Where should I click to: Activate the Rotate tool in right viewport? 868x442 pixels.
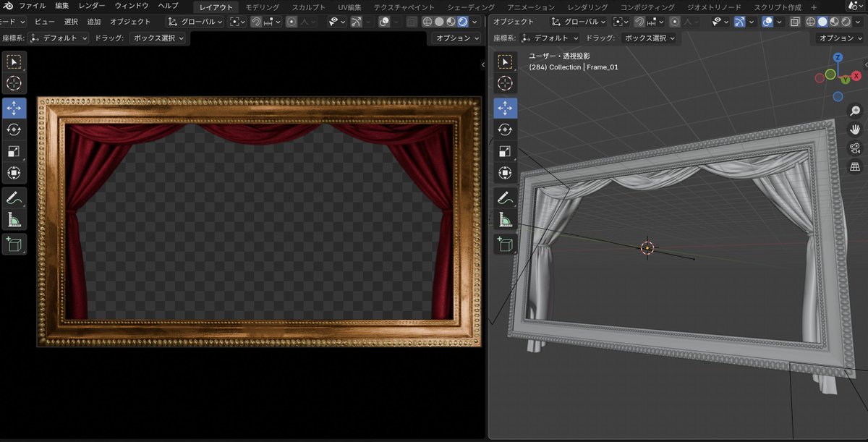pos(505,129)
